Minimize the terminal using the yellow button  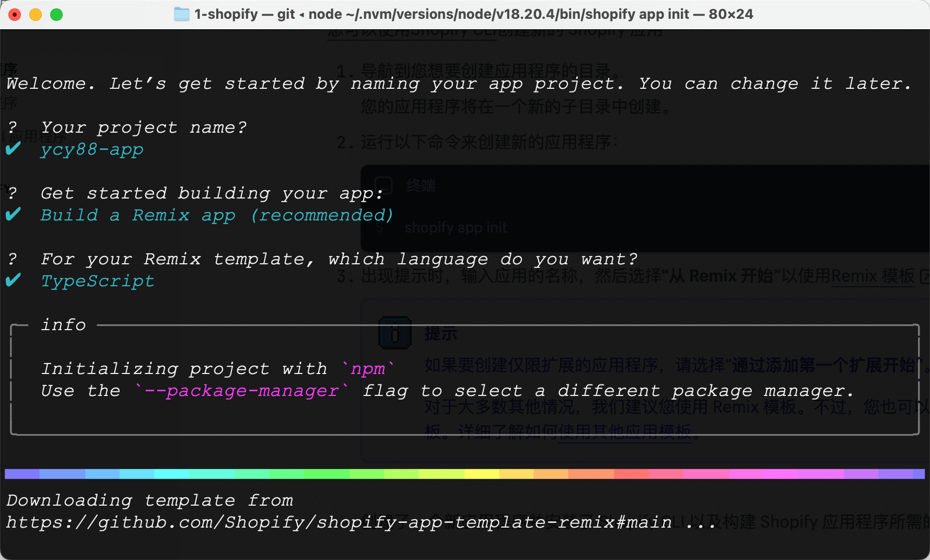[x=36, y=15]
